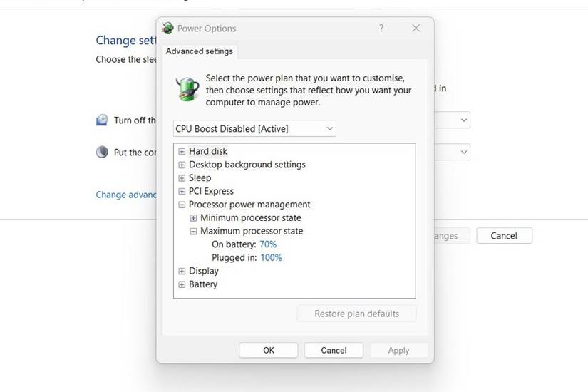Click the monitor clock icon beside Turn off
The height and width of the screenshot is (392, 588).
click(x=102, y=120)
